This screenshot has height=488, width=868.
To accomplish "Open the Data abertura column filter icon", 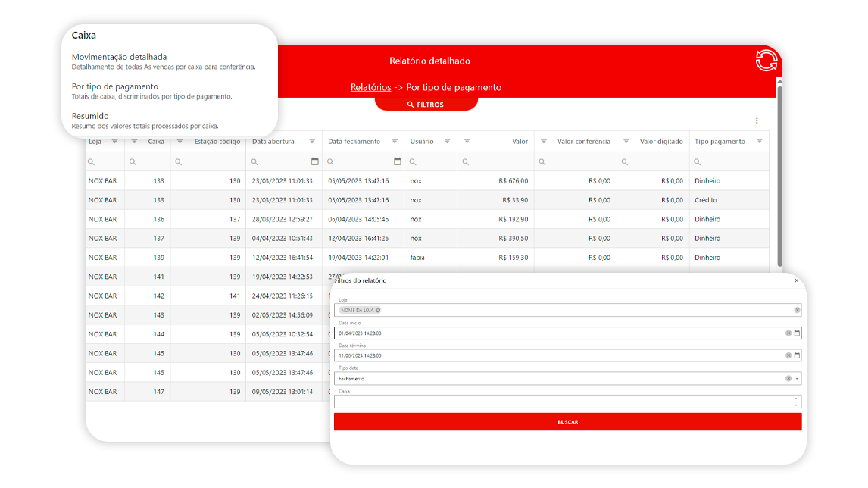I will [312, 141].
